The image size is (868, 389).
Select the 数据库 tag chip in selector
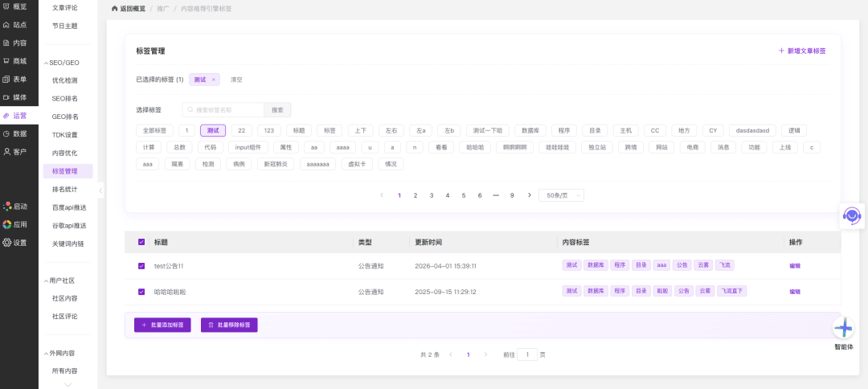[530, 130]
